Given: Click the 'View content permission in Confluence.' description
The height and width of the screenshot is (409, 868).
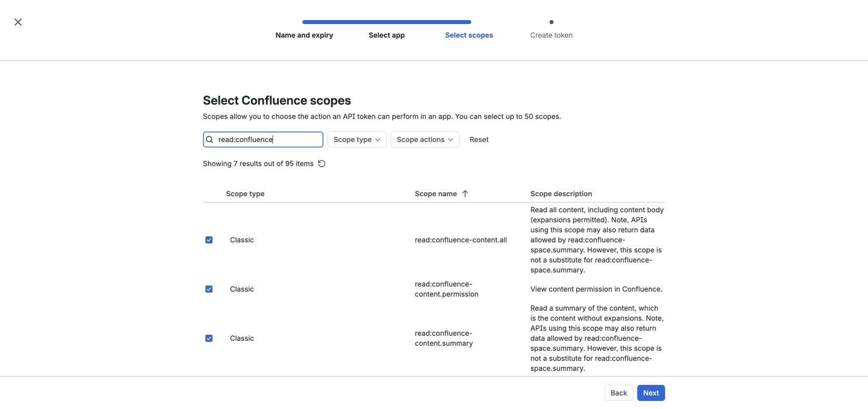Looking at the screenshot, I should (596, 289).
